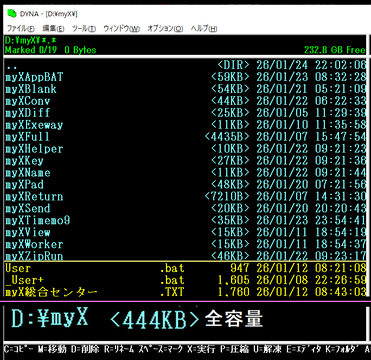Select the myXFull folder
The image size is (371, 360).
pos(185,137)
